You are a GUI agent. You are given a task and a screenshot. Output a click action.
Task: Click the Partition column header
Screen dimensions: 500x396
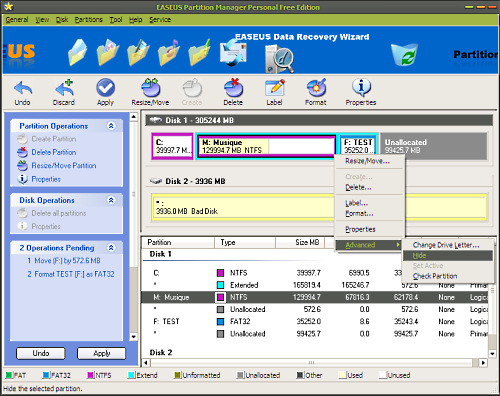[x=178, y=242]
